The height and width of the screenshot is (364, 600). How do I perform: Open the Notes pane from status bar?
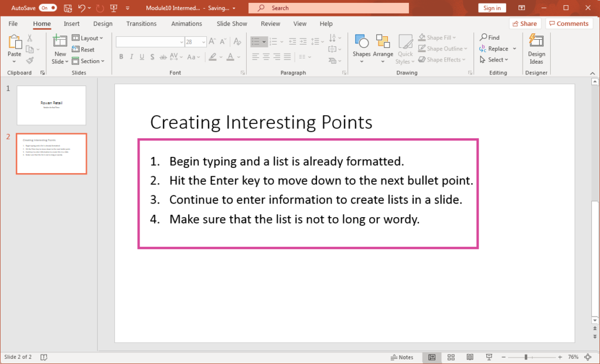pyautogui.click(x=402, y=357)
